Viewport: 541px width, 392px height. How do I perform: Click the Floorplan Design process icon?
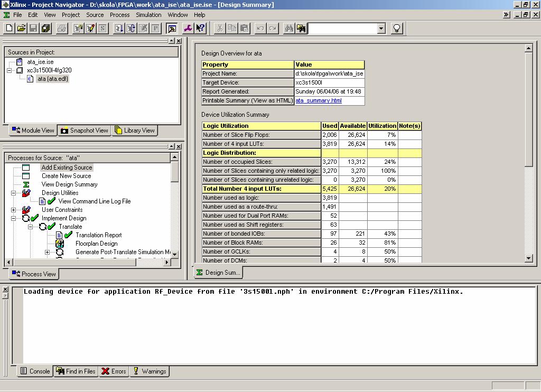(60, 243)
